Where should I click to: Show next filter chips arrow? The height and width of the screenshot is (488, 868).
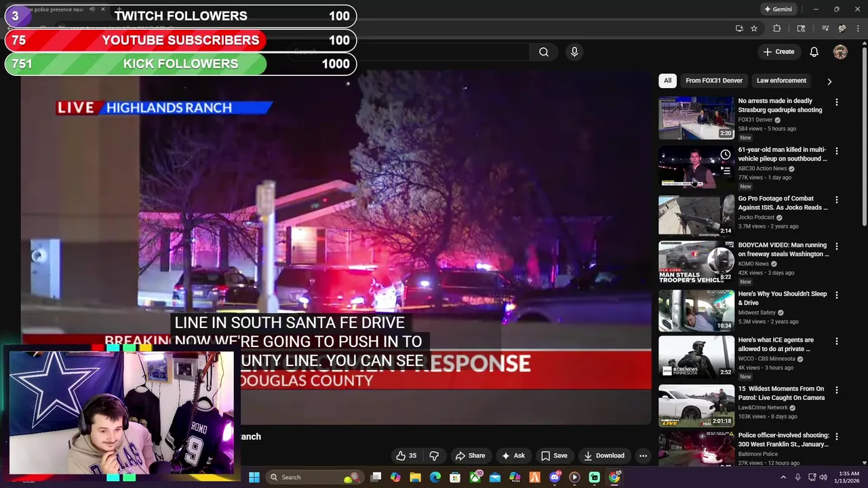coord(829,81)
